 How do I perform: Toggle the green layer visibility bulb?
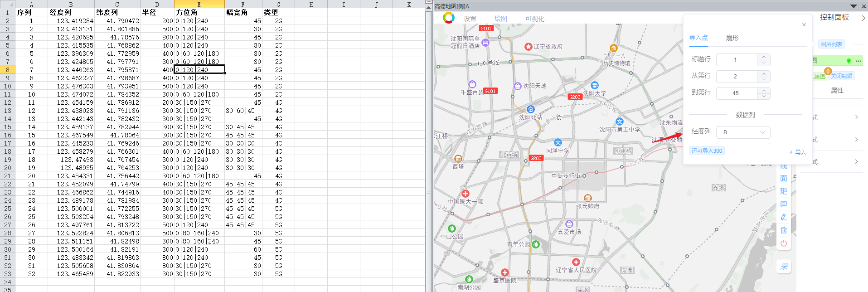point(849,61)
